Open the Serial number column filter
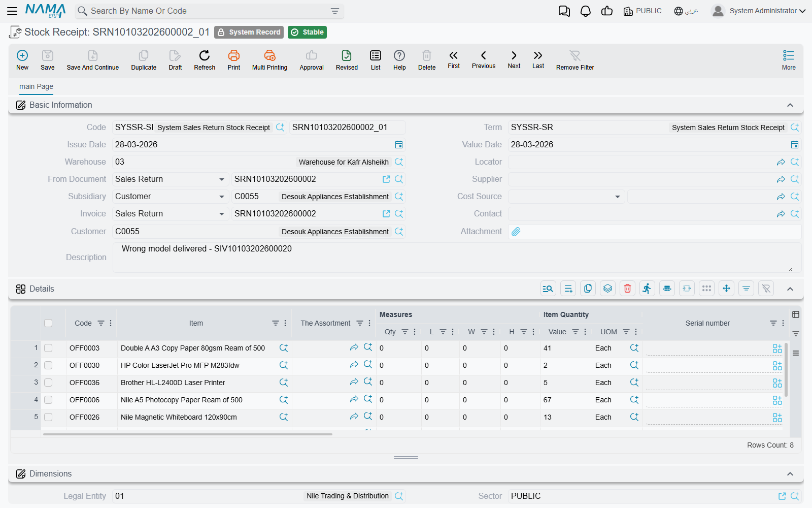 pos(773,323)
